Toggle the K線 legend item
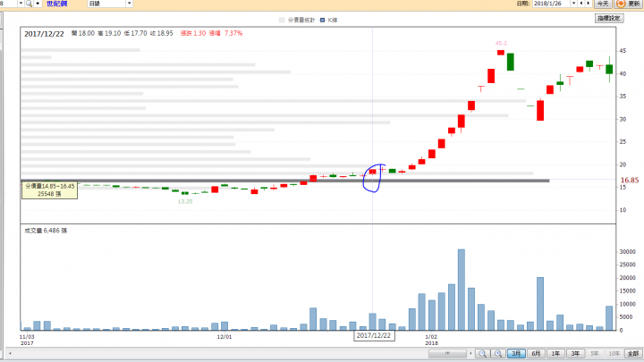 (x=328, y=20)
